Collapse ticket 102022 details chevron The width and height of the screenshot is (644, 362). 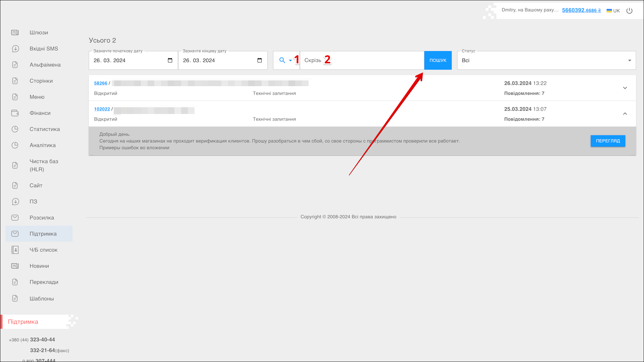coord(625,114)
